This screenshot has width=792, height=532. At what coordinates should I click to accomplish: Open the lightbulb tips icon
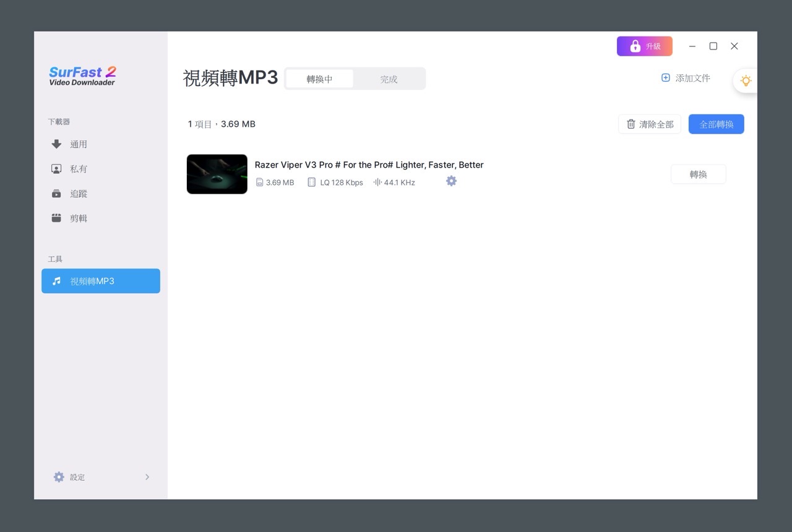pos(746,80)
